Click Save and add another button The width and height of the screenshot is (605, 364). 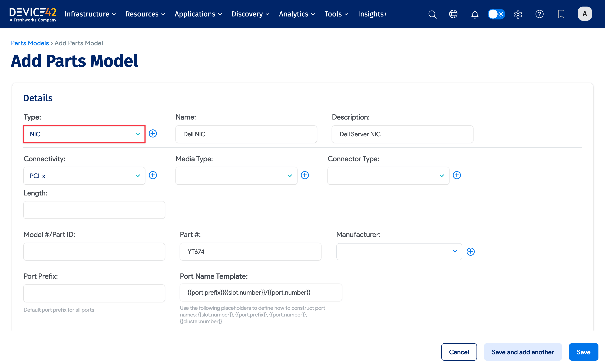tap(522, 352)
